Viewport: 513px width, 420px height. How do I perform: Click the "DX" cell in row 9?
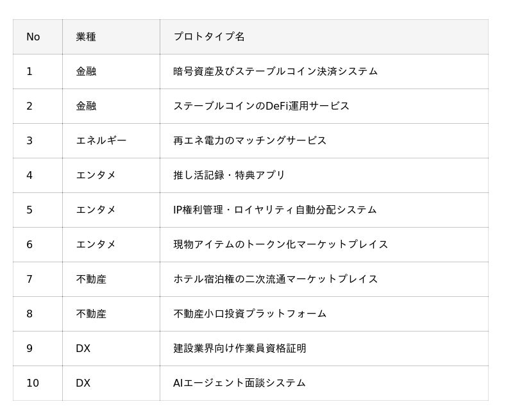tap(83, 349)
